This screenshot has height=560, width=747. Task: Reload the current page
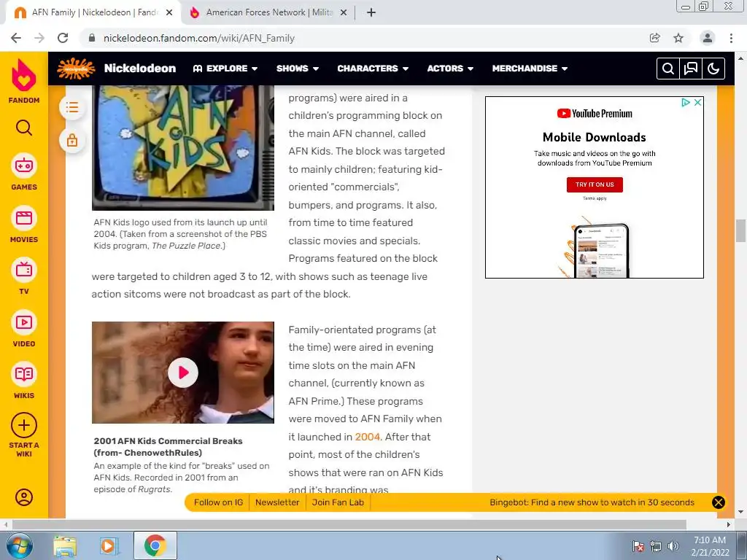63,38
